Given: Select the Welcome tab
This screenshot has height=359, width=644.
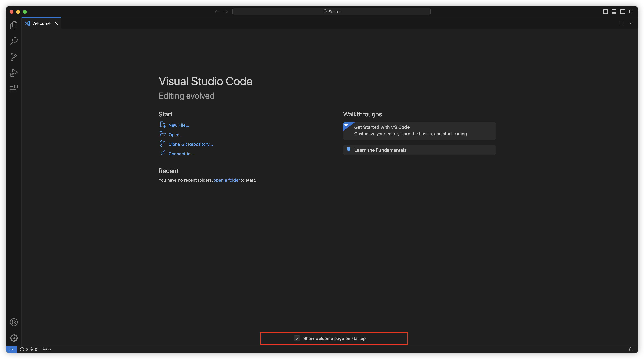Looking at the screenshot, I should pos(41,23).
